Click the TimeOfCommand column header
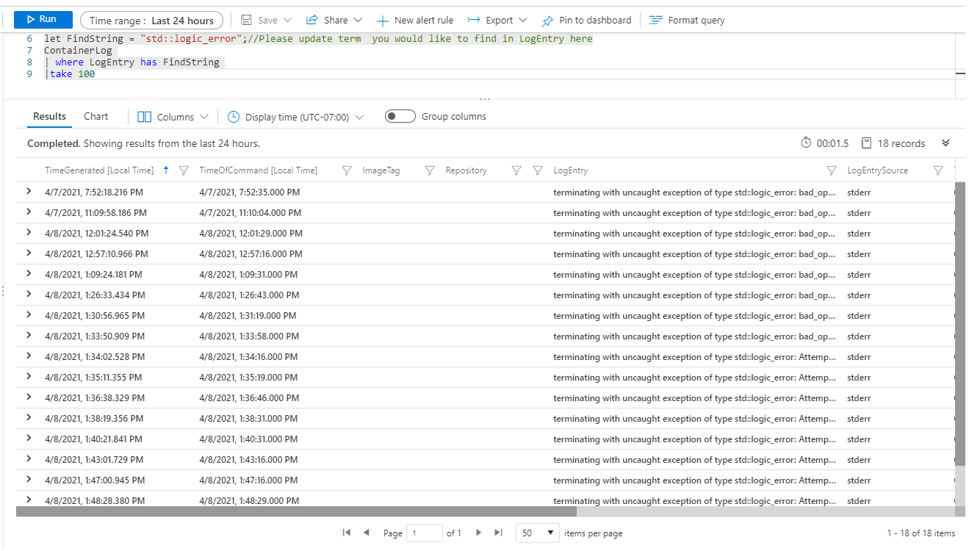The height and width of the screenshot is (551, 980). (x=259, y=170)
